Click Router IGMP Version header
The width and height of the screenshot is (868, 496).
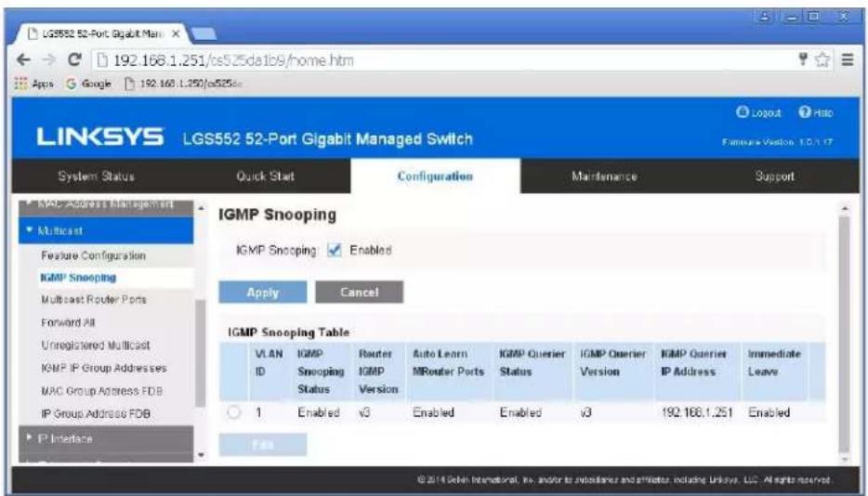click(378, 372)
